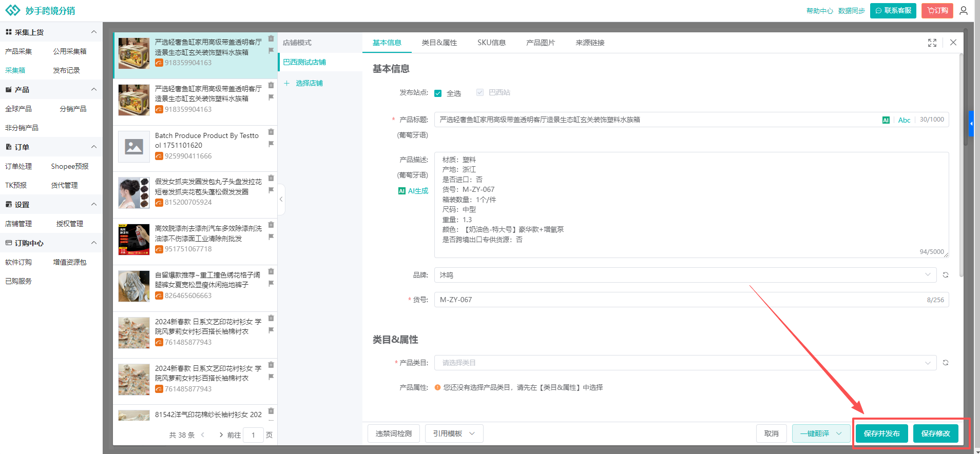Focus the 产品标题 input field
The width and height of the screenshot is (980, 454).
pyautogui.click(x=691, y=120)
